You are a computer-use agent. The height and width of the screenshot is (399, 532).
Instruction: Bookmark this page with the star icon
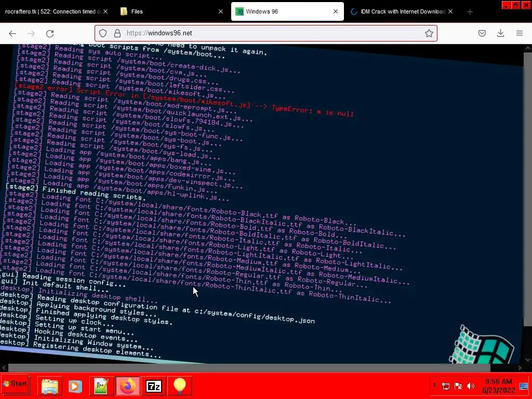pos(429,33)
